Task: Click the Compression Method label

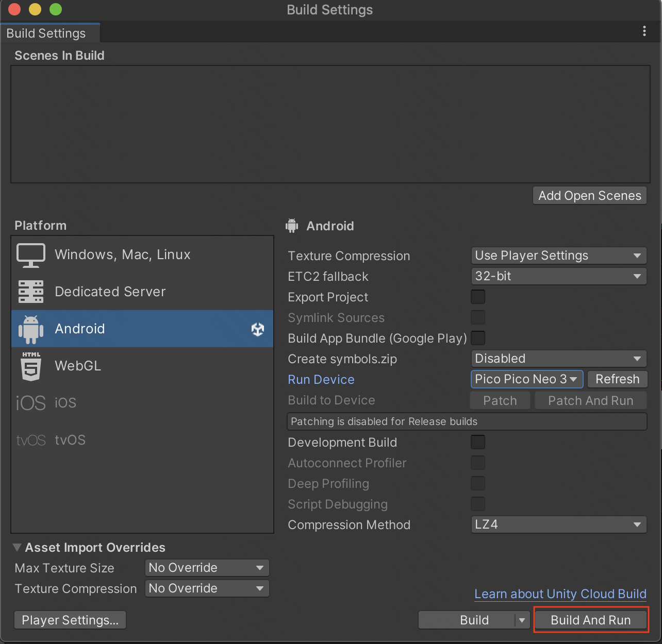Action: click(349, 525)
